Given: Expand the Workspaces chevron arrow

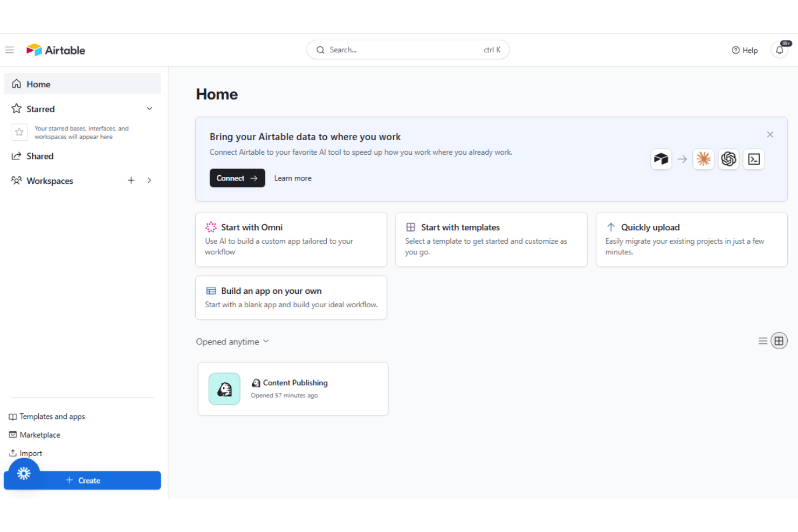Looking at the screenshot, I should (149, 181).
